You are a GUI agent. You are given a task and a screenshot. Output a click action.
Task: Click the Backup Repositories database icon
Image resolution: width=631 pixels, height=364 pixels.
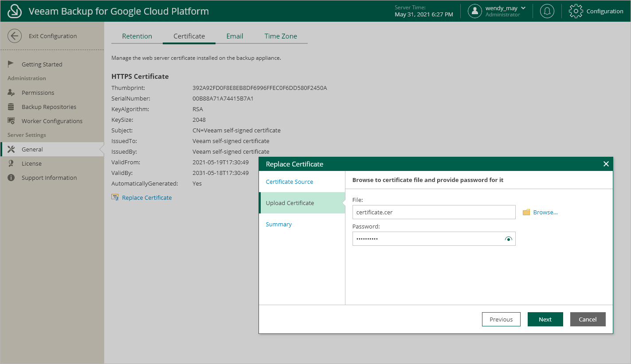tap(11, 107)
